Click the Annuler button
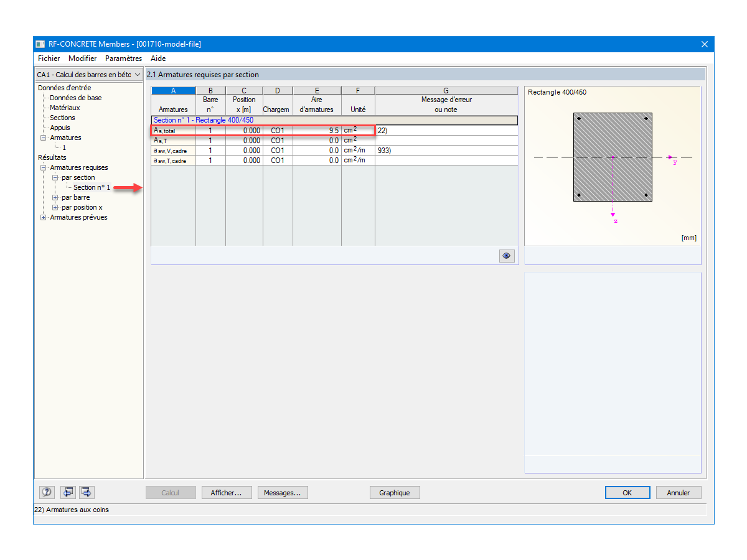 click(679, 492)
